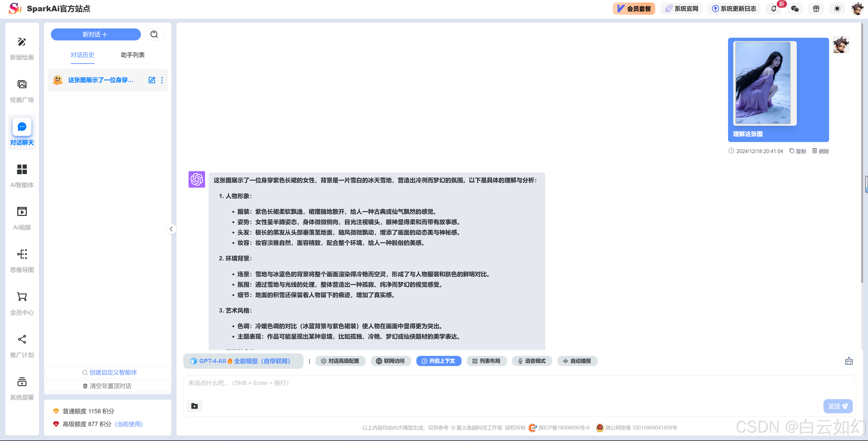Image resolution: width=868 pixels, height=441 pixels.
Task: Click the upload file folder icon
Action: point(194,406)
